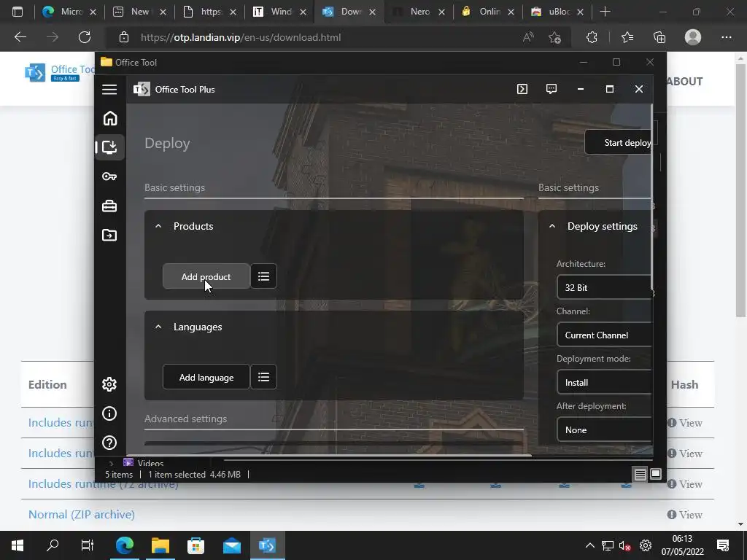Click ABOUT in the website navigation
747x560 pixels.
(684, 82)
